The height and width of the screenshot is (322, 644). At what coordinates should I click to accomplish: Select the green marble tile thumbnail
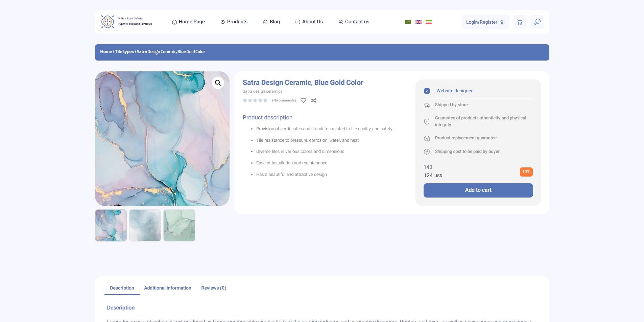[x=179, y=225]
